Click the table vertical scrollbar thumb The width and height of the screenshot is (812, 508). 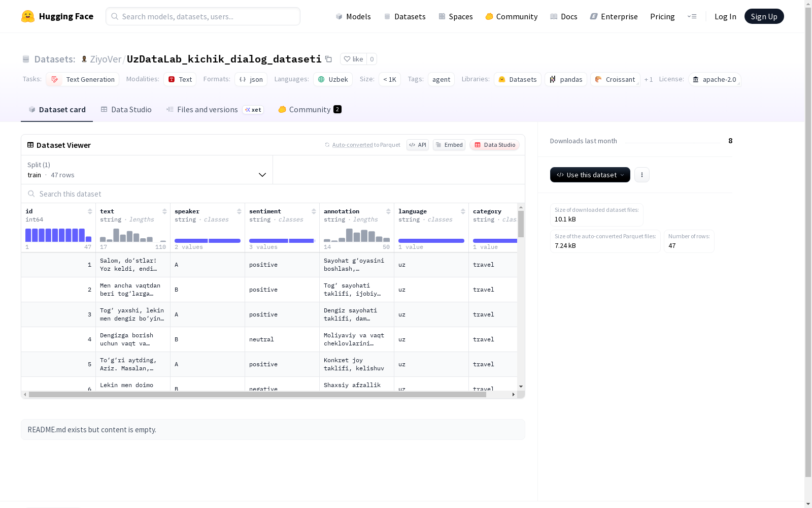tap(521, 224)
